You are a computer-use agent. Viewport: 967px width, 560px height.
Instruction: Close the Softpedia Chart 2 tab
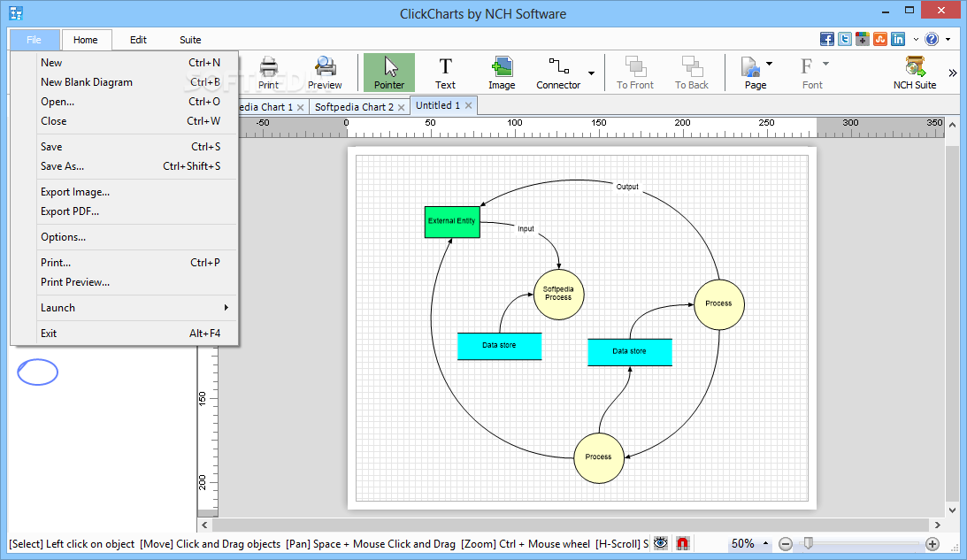pyautogui.click(x=402, y=107)
